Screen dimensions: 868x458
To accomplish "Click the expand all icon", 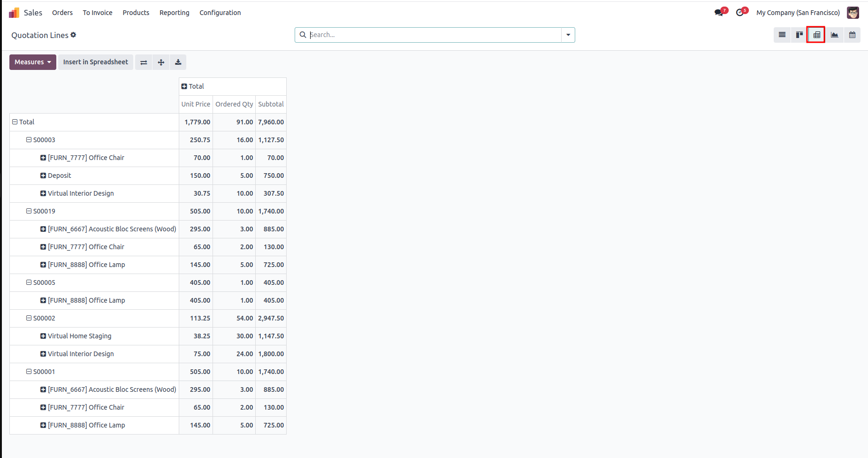I will point(161,62).
